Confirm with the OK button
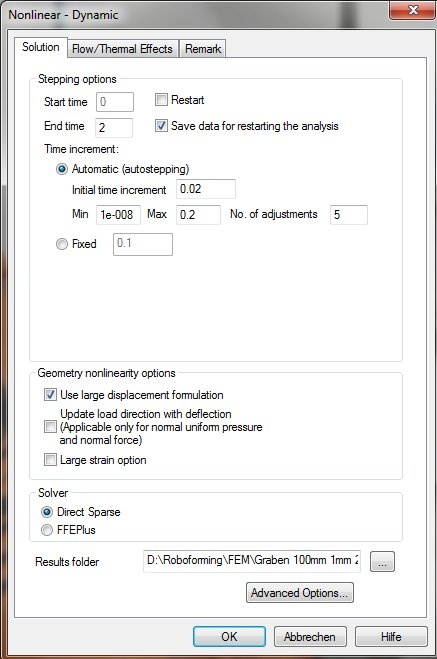The height and width of the screenshot is (659, 437). (229, 636)
